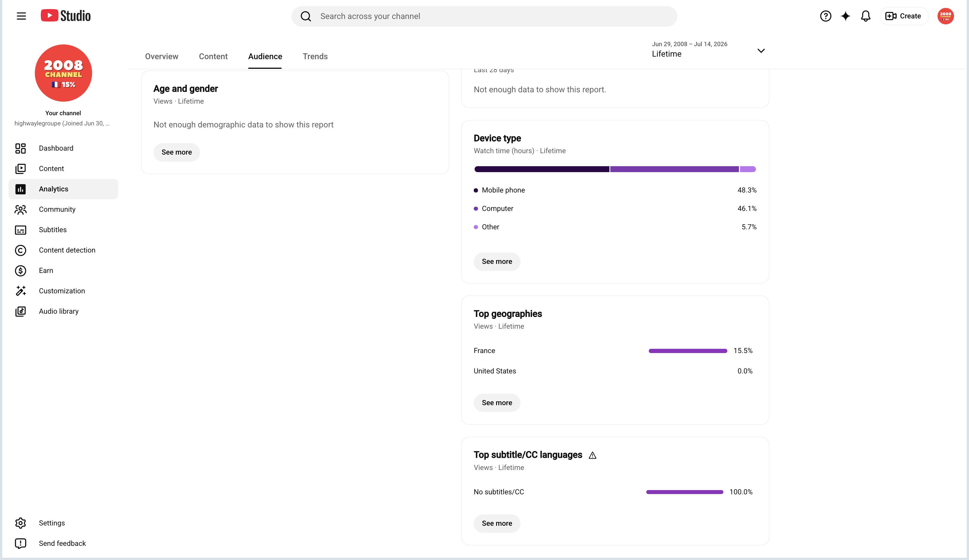The image size is (969, 560).
Task: Click Send feedback in the sidebar
Action: pyautogui.click(x=63, y=544)
